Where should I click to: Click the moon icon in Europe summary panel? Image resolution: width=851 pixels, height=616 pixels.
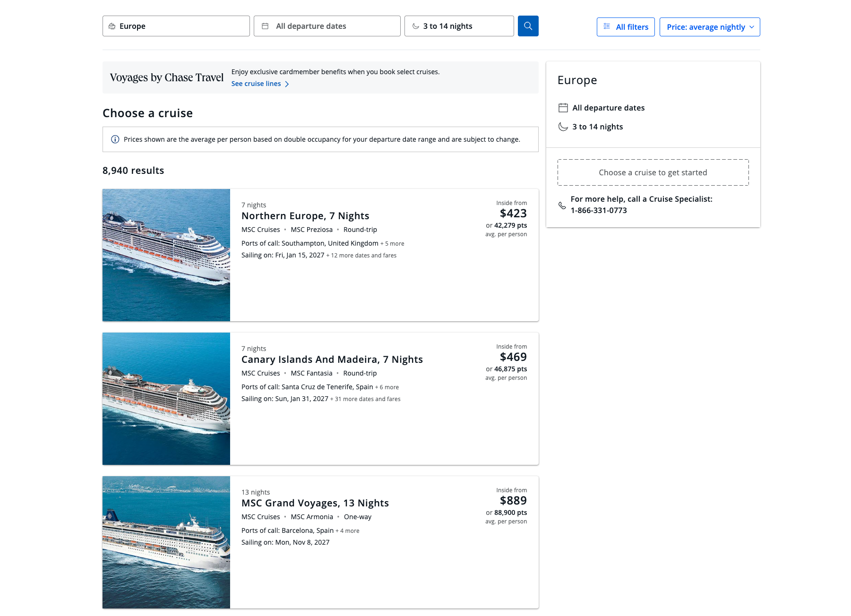click(x=563, y=127)
